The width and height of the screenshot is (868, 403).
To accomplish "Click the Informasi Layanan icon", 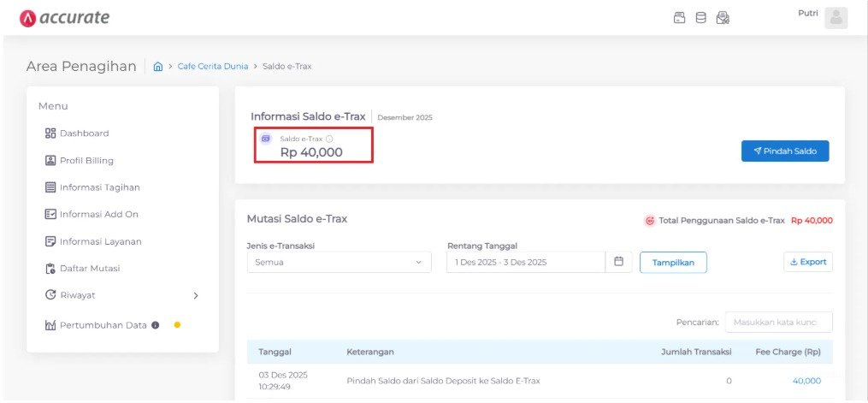I will (x=50, y=241).
